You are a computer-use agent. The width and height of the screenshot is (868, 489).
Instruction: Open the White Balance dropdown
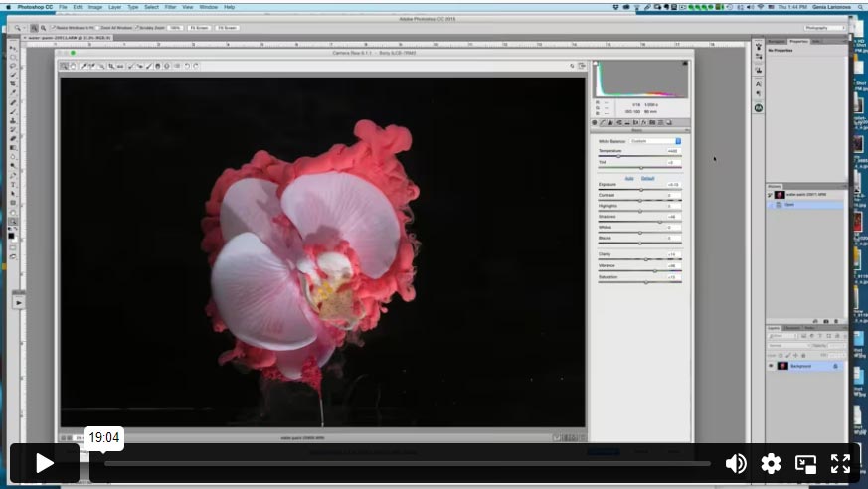[x=655, y=141]
